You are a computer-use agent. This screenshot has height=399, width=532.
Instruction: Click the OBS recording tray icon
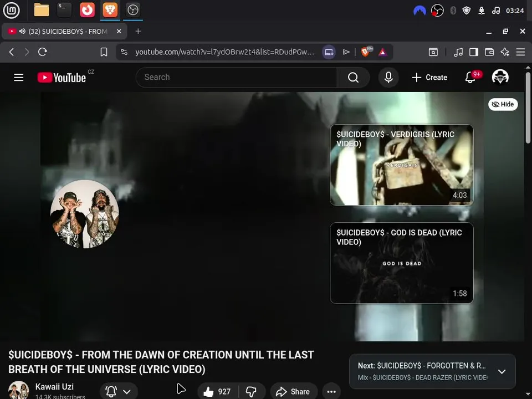tap(437, 11)
